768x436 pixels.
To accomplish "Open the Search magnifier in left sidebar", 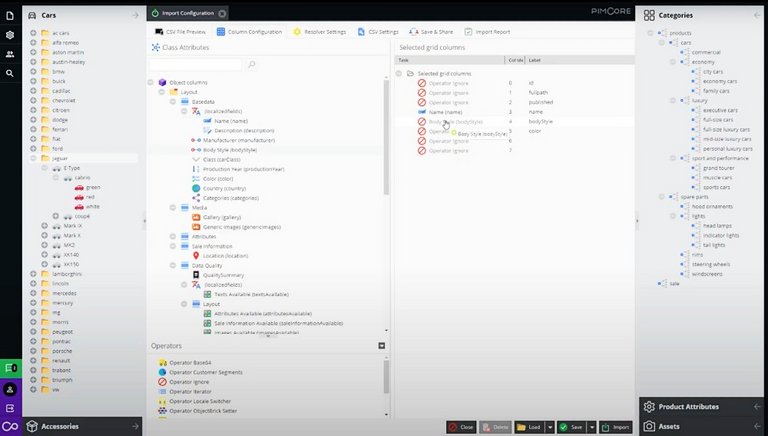I will [x=10, y=73].
